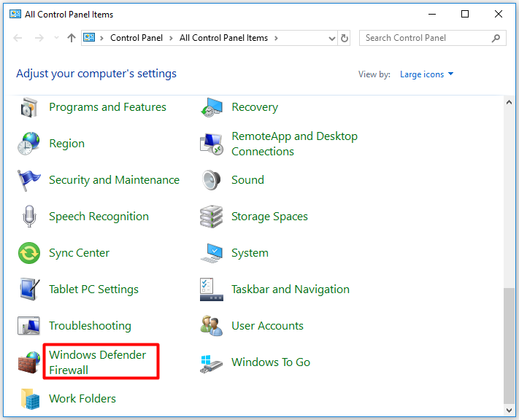Click the Sync Center green icon

tap(29, 253)
